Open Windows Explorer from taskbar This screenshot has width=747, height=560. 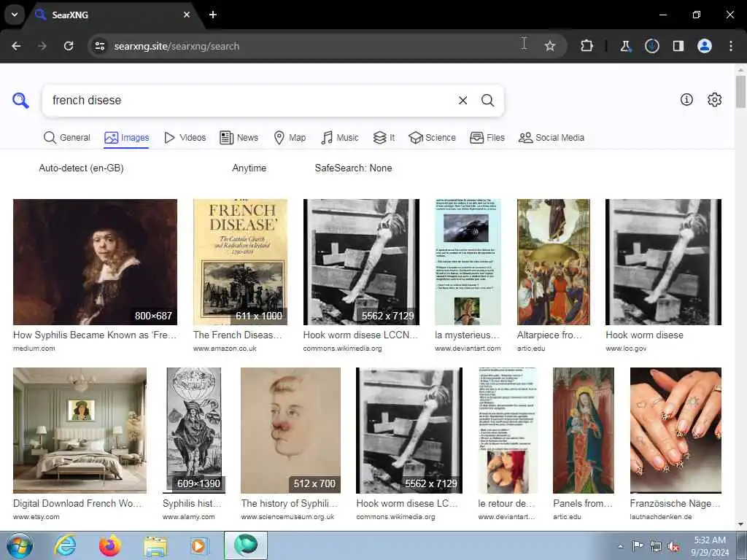155,545
